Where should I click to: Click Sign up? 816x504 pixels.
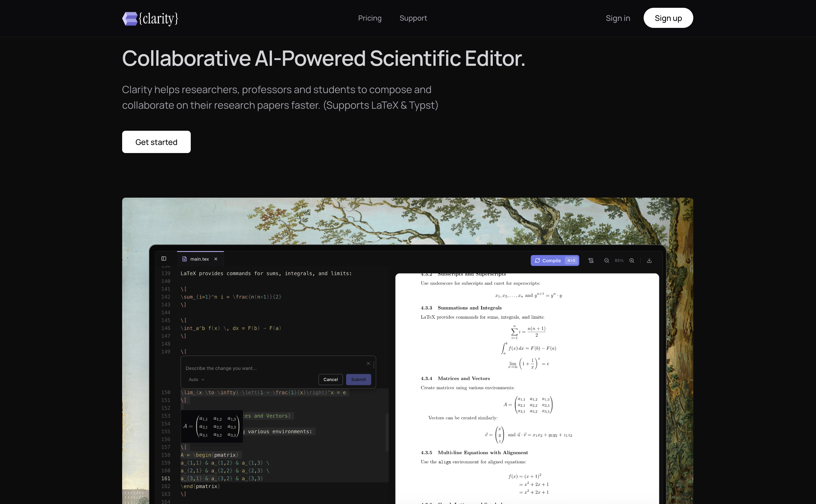point(668,18)
